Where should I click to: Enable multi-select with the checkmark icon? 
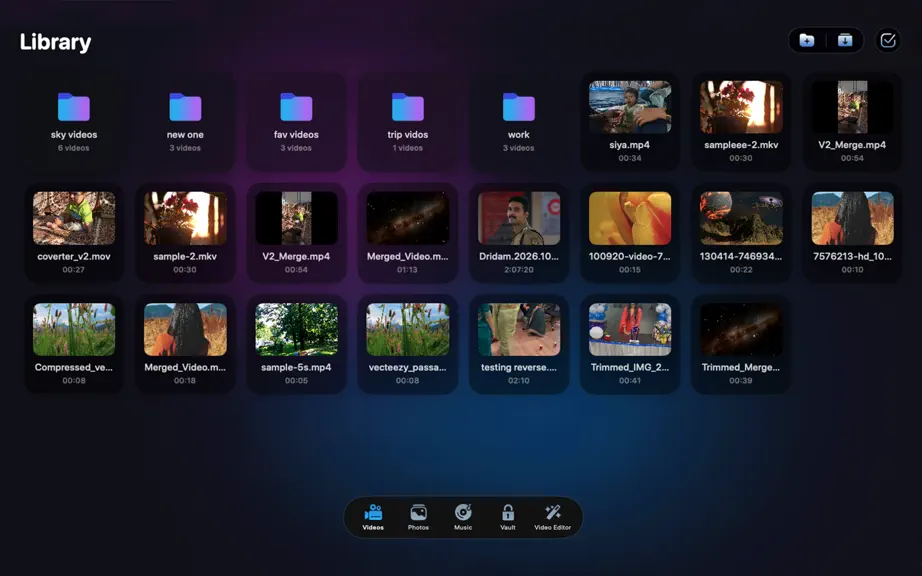pyautogui.click(x=888, y=40)
